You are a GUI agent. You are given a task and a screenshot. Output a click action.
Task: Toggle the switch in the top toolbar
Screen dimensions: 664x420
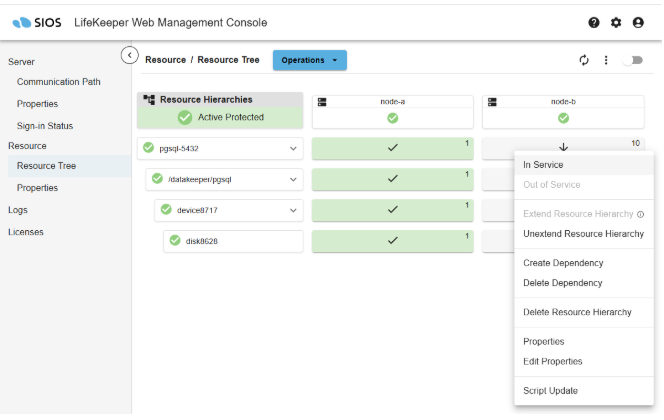coord(632,60)
